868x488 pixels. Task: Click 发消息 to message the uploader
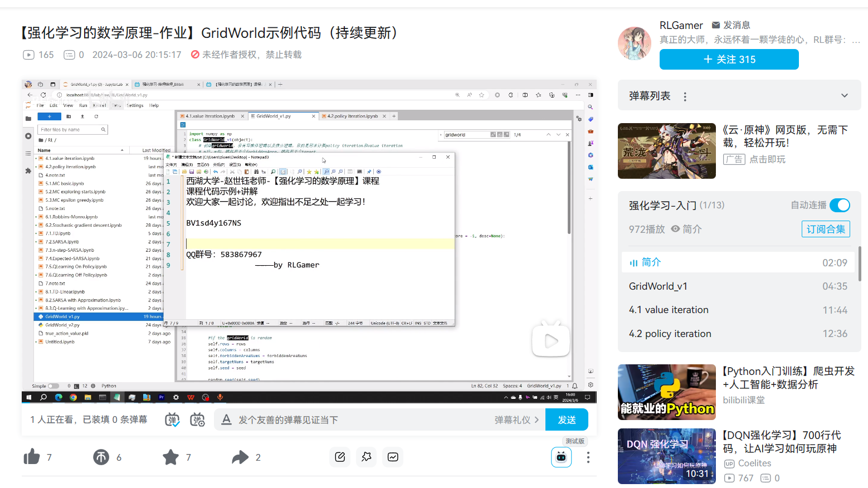pyautogui.click(x=737, y=25)
